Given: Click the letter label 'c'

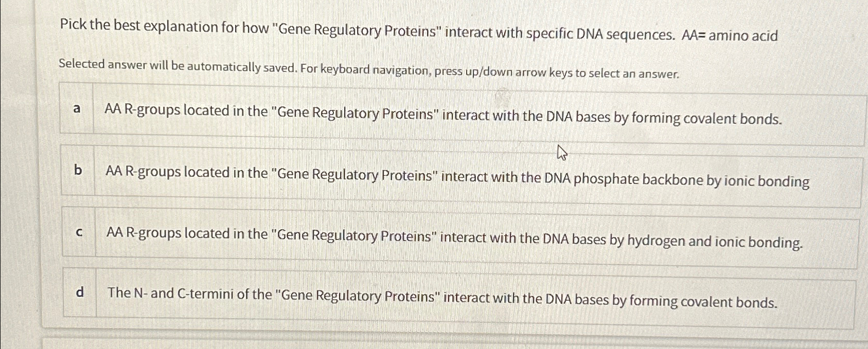Looking at the screenshot, I should pos(79,233).
